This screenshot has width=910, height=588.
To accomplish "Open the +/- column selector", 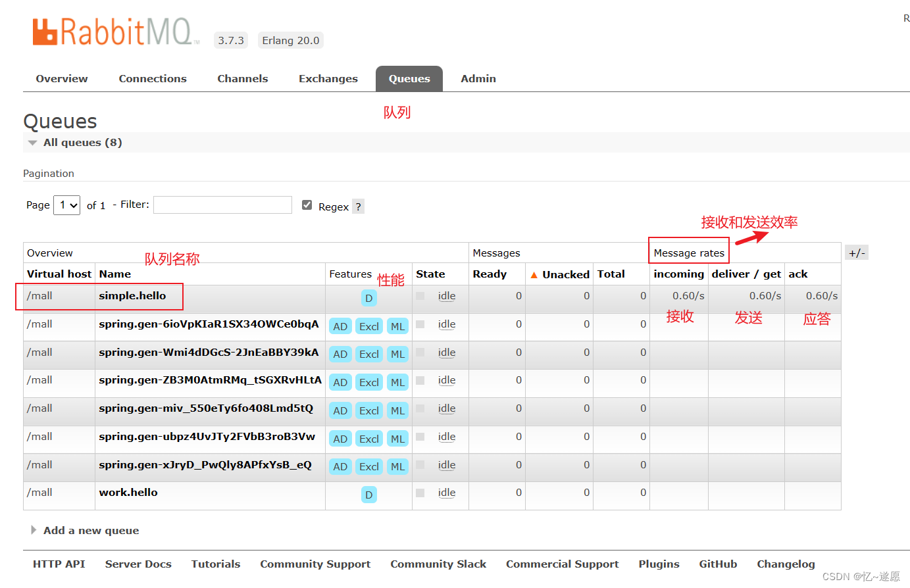I will coord(857,253).
